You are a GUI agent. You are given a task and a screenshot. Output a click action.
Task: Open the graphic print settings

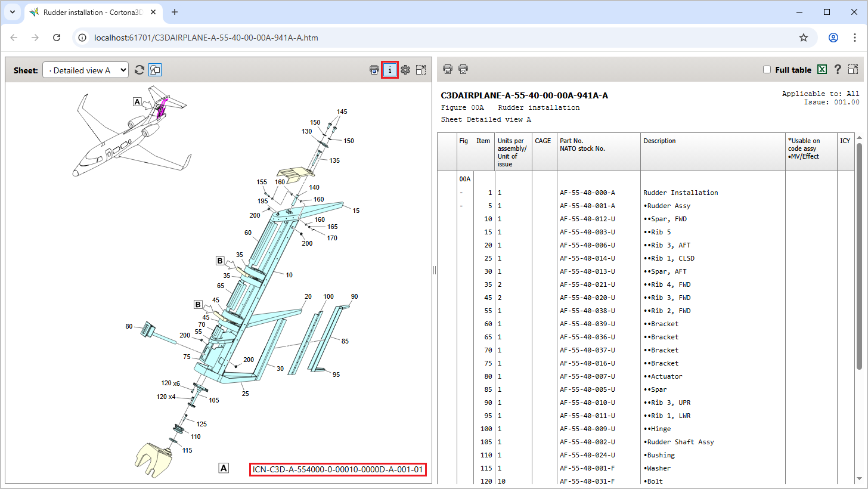click(x=374, y=69)
